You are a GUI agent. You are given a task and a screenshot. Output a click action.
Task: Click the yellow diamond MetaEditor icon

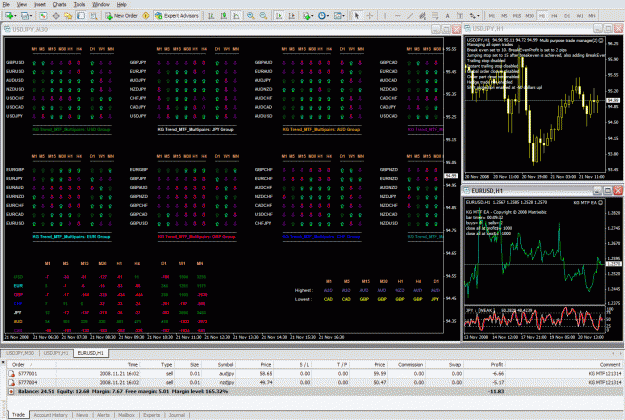[146, 16]
